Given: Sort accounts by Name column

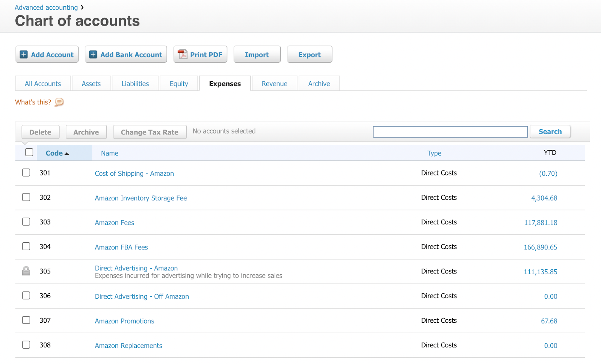Looking at the screenshot, I should tap(110, 153).
